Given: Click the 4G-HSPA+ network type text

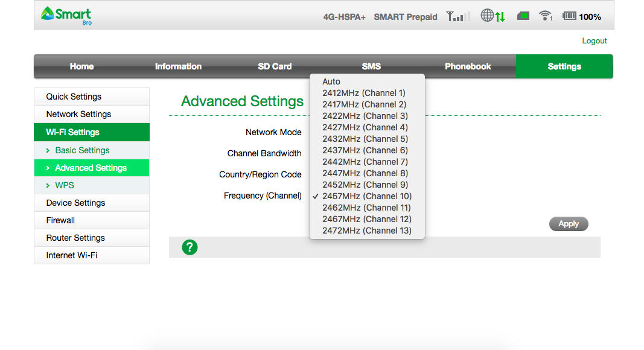Looking at the screenshot, I should [344, 17].
